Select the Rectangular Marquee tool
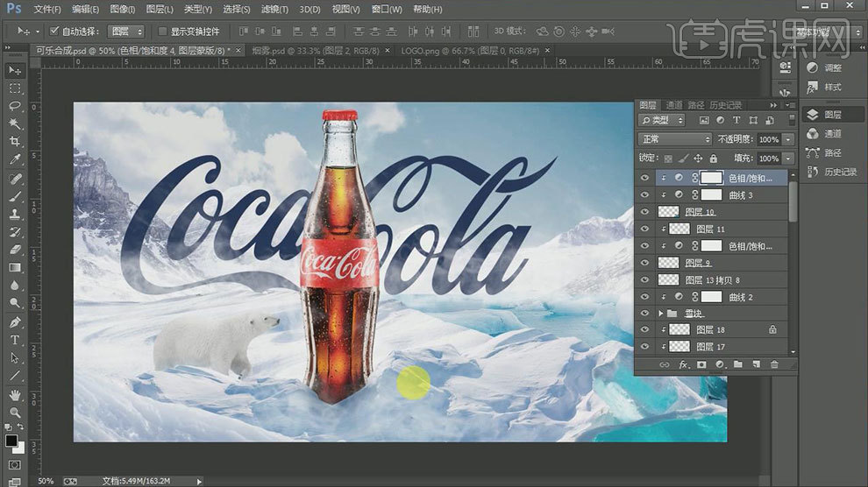 point(15,88)
